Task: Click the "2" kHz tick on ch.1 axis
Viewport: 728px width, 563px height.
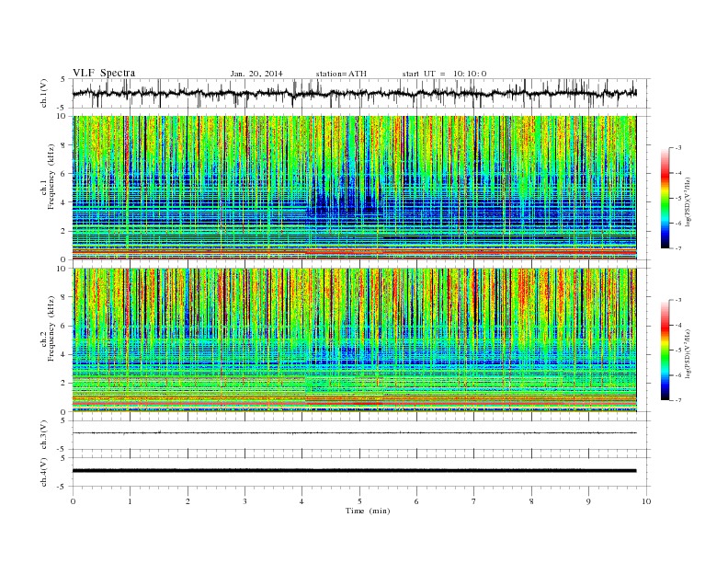Action: pyautogui.click(x=64, y=231)
